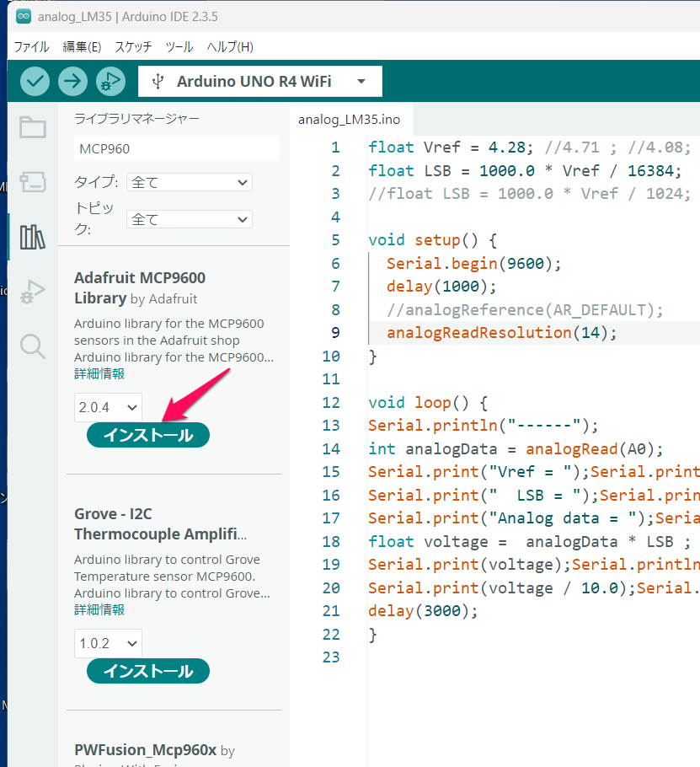
Task: Click the //analogReference(AR_DEFAULT); comment line
Action: (x=525, y=309)
